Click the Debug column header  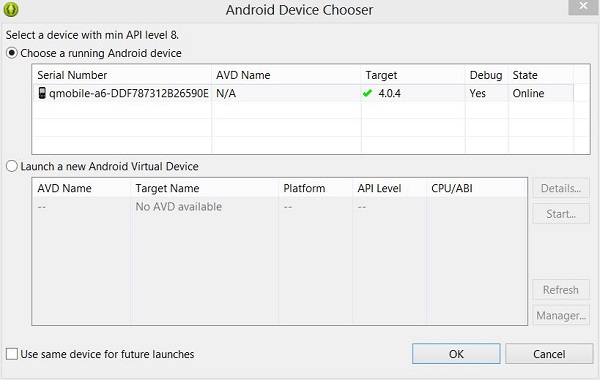coord(486,75)
